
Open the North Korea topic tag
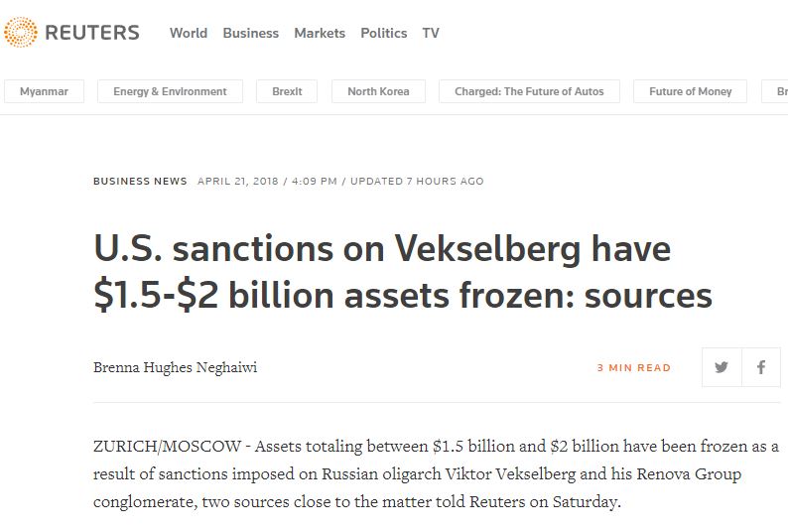[378, 91]
